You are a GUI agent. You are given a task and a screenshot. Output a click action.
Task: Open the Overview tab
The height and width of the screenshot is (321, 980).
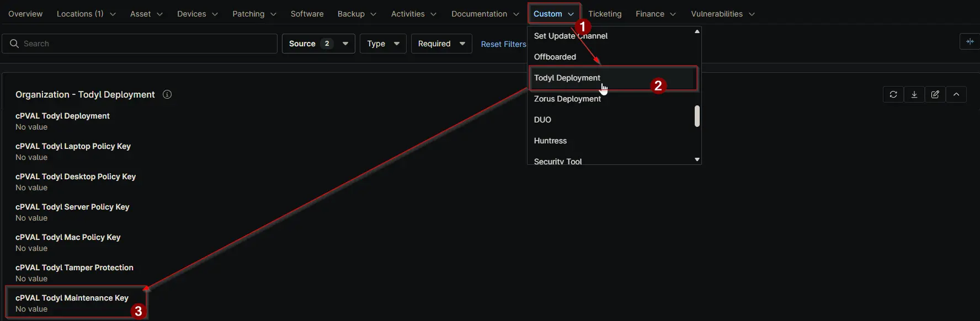pos(25,14)
